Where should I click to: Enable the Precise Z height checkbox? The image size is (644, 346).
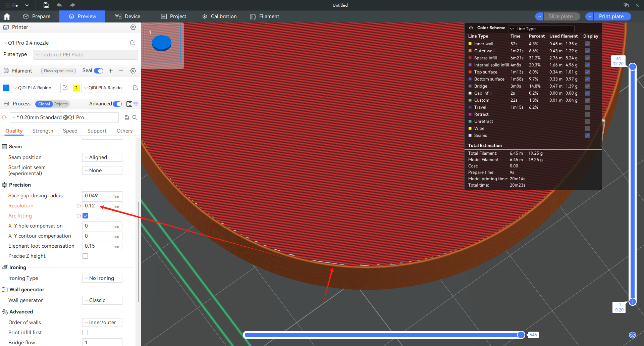pos(85,256)
